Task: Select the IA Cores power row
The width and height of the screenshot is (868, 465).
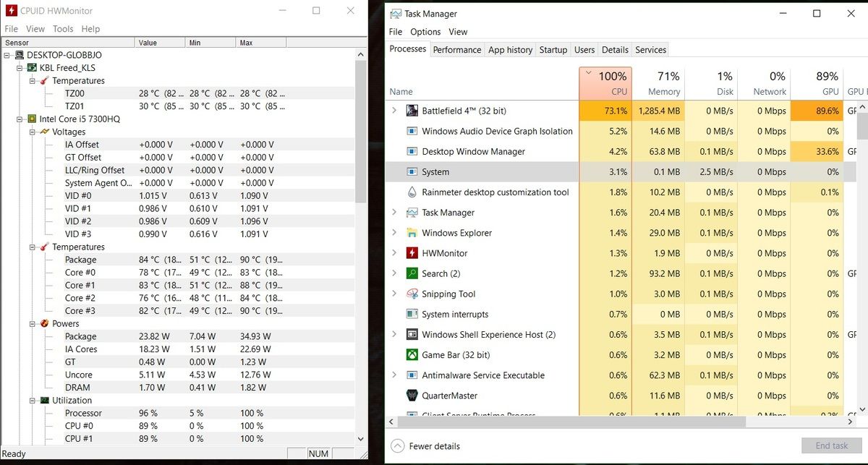Action: pyautogui.click(x=179, y=349)
